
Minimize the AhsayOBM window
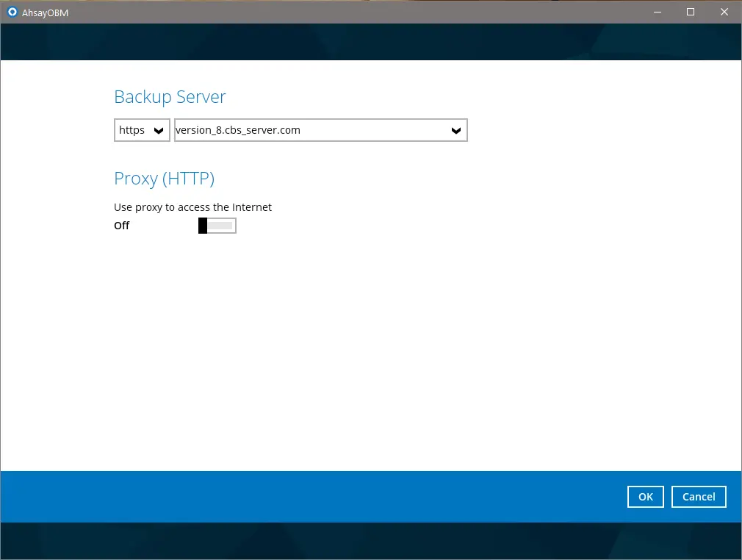657,12
